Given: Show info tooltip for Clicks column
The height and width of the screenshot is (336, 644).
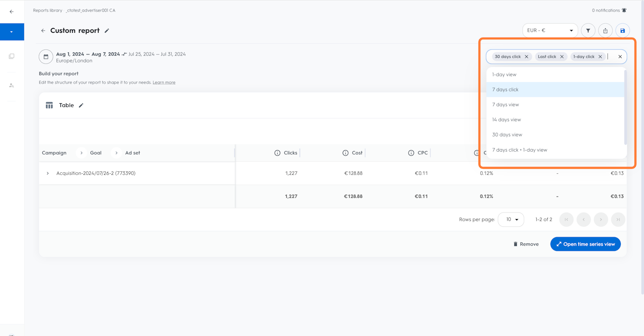Looking at the screenshot, I should tap(277, 153).
